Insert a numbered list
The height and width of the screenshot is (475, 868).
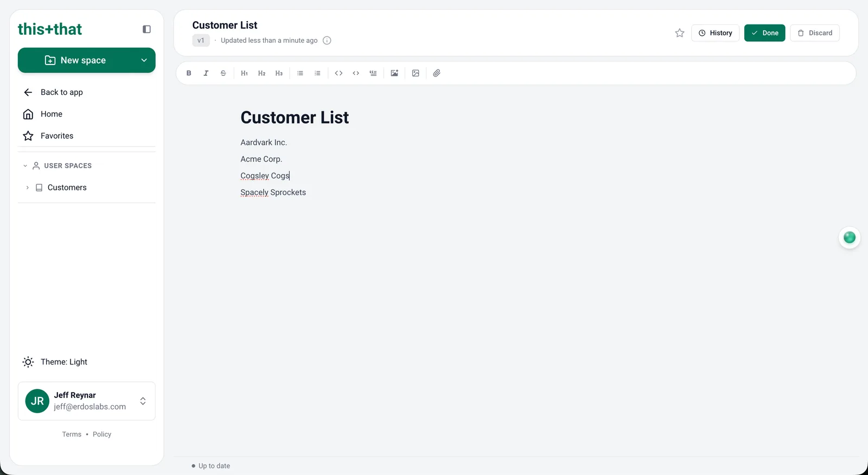[317, 73]
